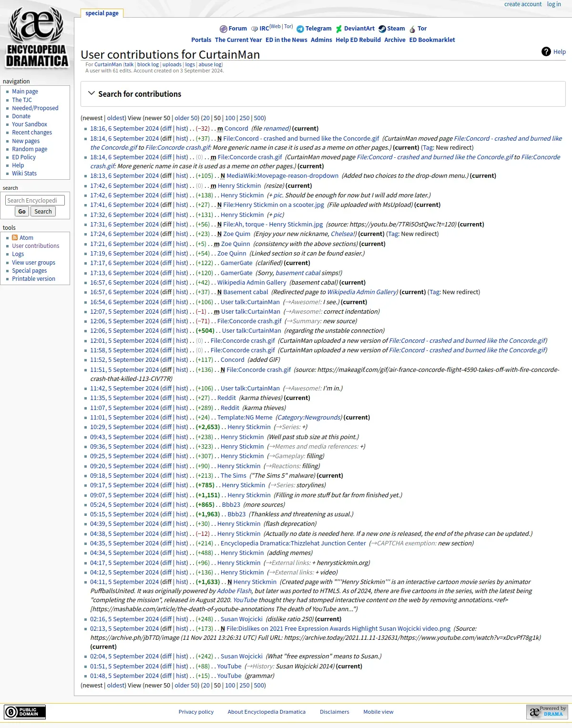Click the IRC chat bubble icon

pos(255,29)
